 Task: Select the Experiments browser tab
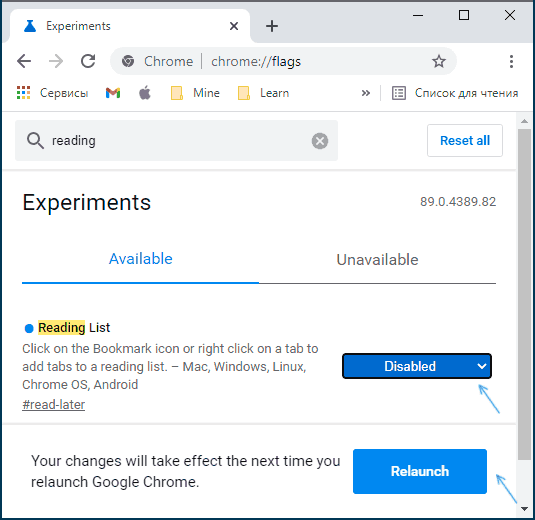pos(130,26)
